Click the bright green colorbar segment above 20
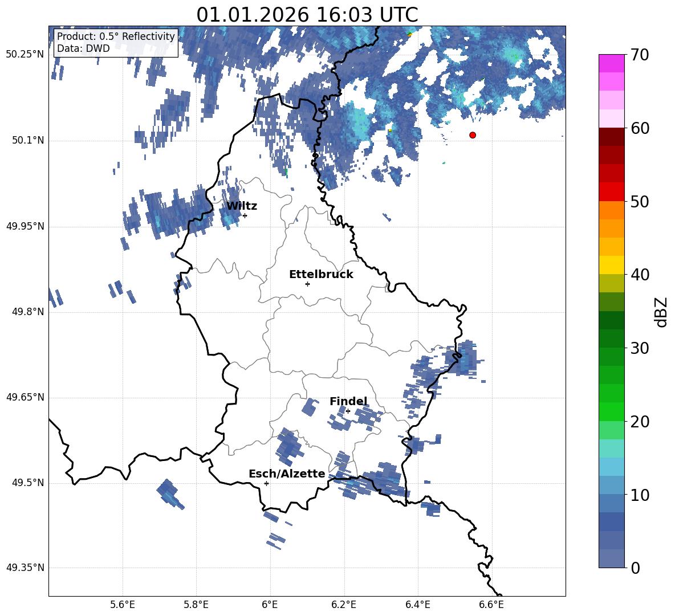This screenshot has height=616, width=675. pyautogui.click(x=611, y=411)
